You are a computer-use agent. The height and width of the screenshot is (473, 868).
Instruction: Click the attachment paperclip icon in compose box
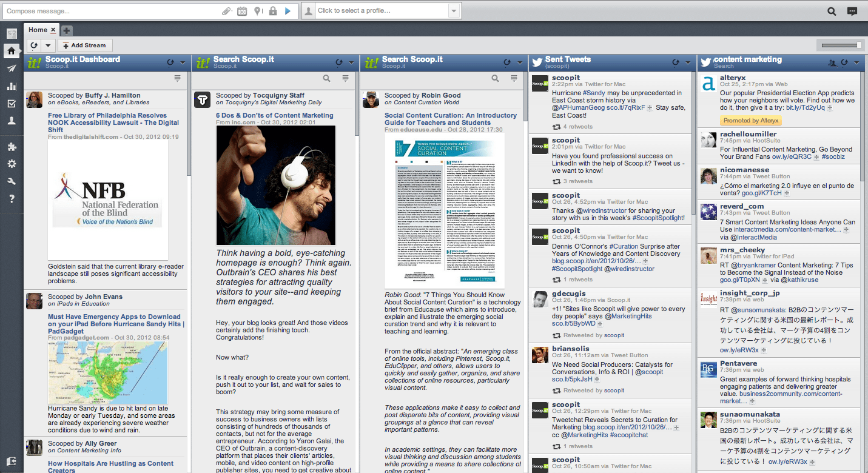tap(226, 11)
